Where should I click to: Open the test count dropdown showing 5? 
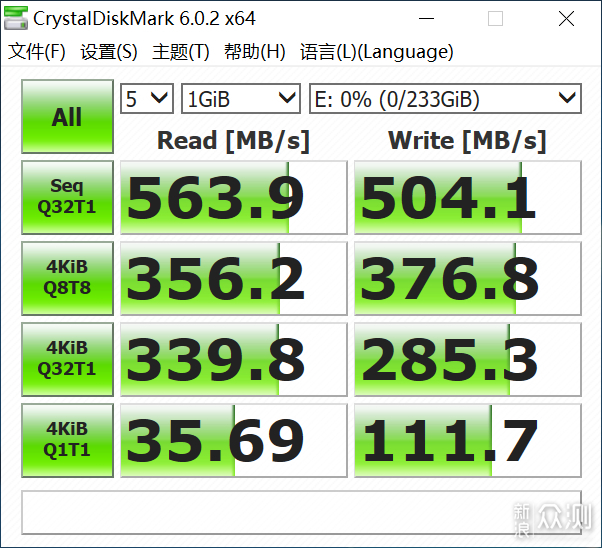click(147, 98)
